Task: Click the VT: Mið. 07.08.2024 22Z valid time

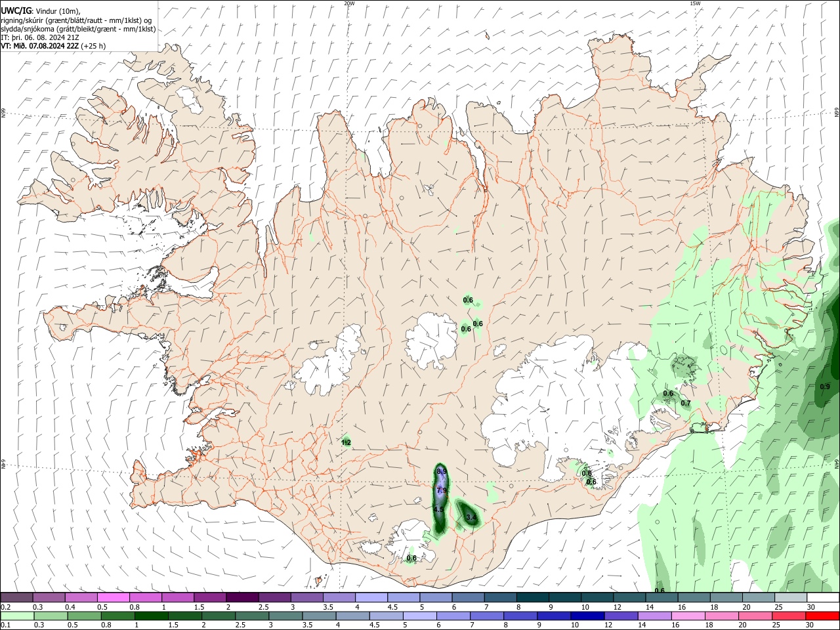Action: [x=40, y=46]
